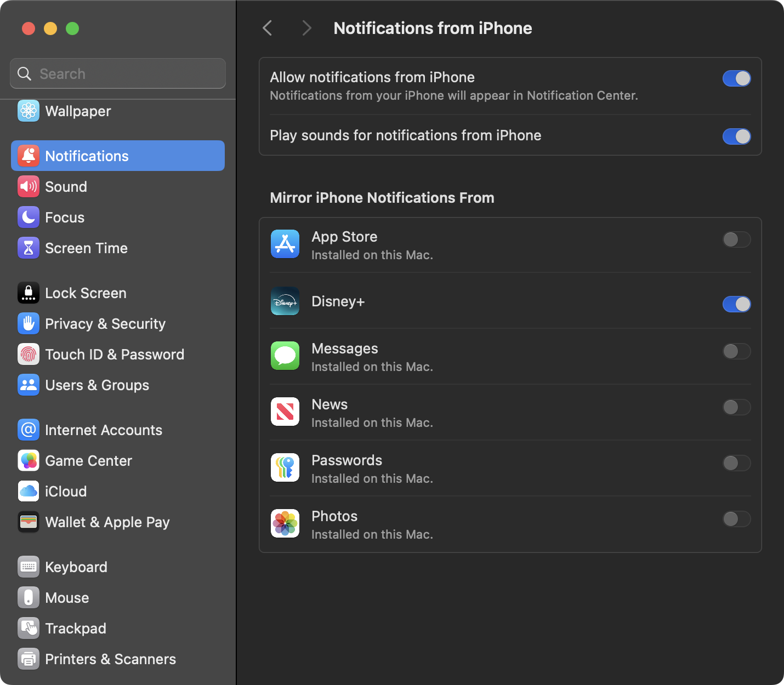The height and width of the screenshot is (685, 784).
Task: Click the Passwords keys icon
Action: pyautogui.click(x=285, y=468)
